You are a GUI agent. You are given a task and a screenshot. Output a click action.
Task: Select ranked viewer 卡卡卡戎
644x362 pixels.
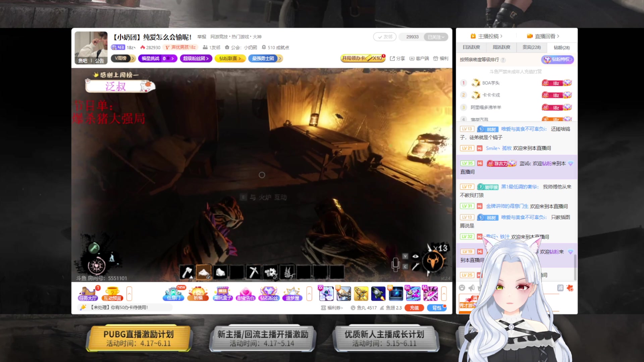coord(491,95)
